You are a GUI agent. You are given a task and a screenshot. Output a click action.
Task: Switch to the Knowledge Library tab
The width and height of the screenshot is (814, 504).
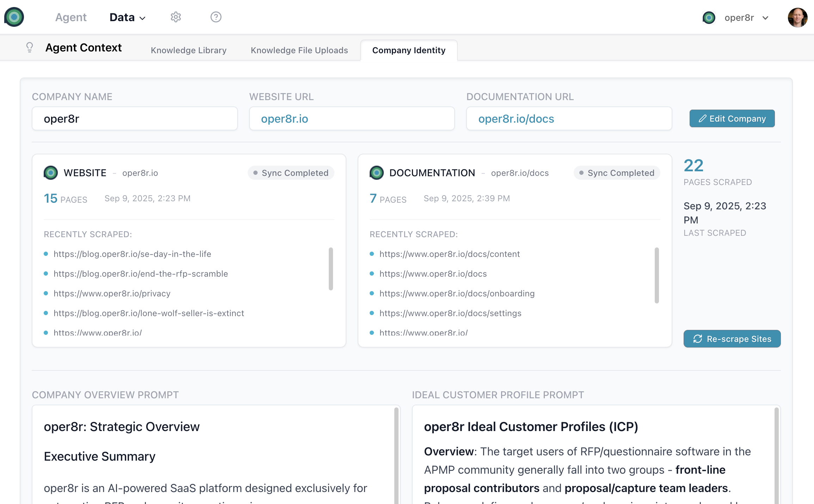189,50
